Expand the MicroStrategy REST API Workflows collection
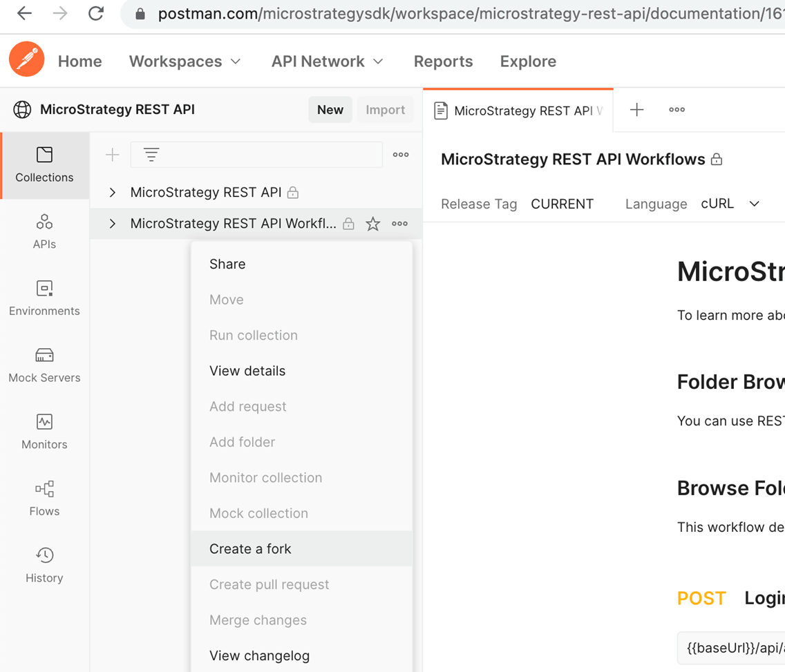 pos(113,224)
